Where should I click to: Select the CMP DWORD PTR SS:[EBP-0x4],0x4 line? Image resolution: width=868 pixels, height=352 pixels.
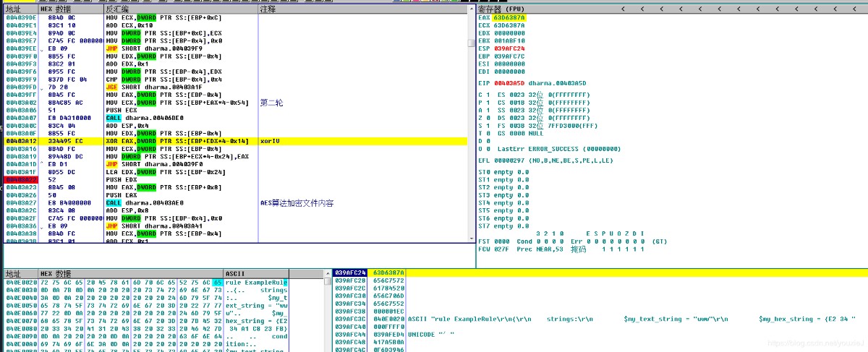pyautogui.click(x=164, y=80)
